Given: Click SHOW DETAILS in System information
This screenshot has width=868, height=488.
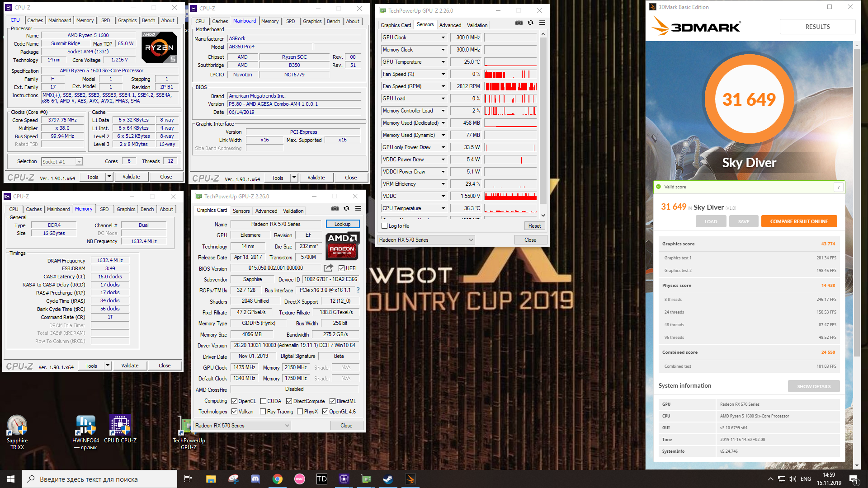Looking at the screenshot, I should coord(814,386).
